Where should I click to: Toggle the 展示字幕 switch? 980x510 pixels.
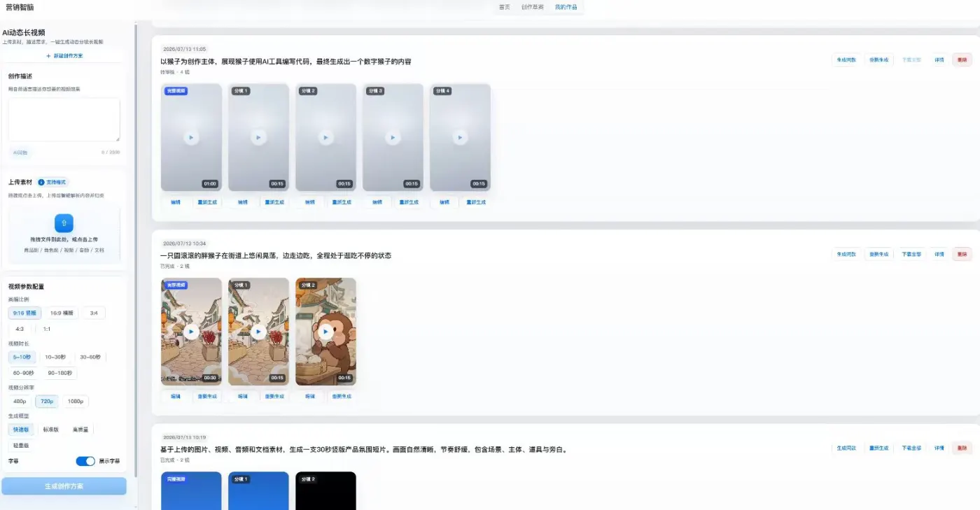click(85, 461)
